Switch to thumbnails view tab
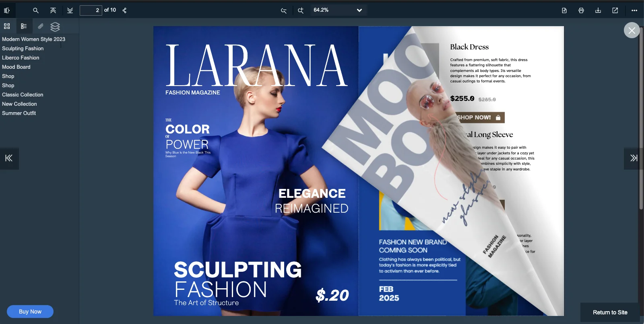The image size is (644, 324). click(x=7, y=26)
